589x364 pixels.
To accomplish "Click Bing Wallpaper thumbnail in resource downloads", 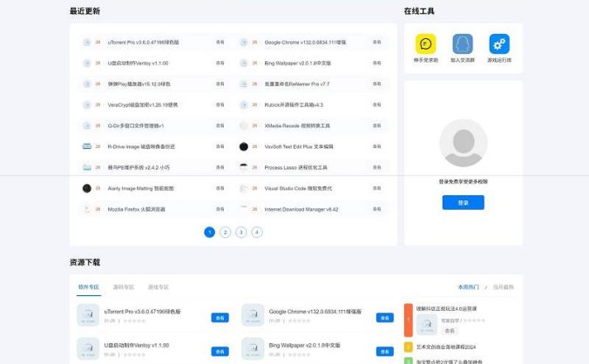I will click(x=253, y=348).
